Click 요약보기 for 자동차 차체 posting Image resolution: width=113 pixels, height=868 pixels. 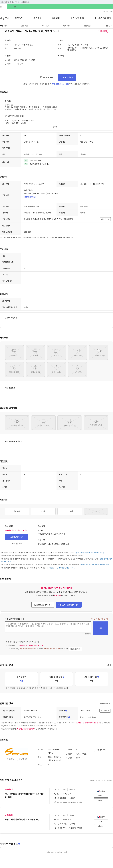click(101, 822)
